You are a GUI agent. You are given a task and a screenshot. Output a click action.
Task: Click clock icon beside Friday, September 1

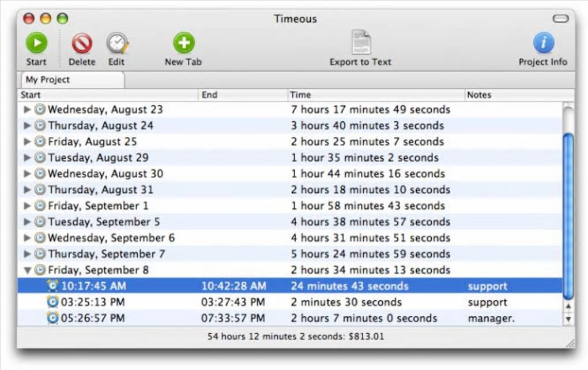point(40,206)
